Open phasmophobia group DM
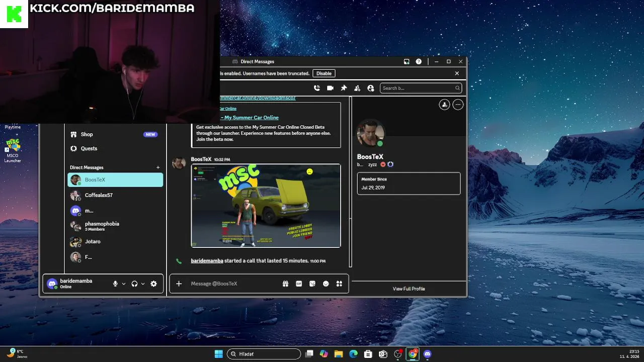 (x=115, y=226)
